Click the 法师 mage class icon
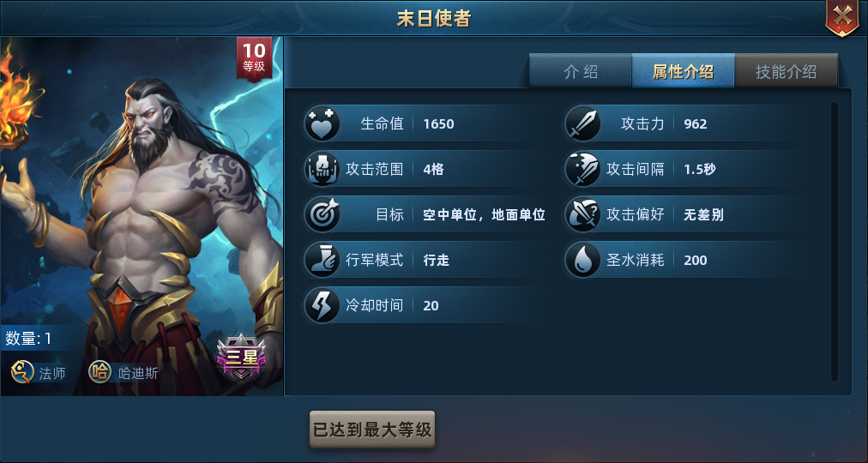Screen dimensions: 868x463 point(22,373)
